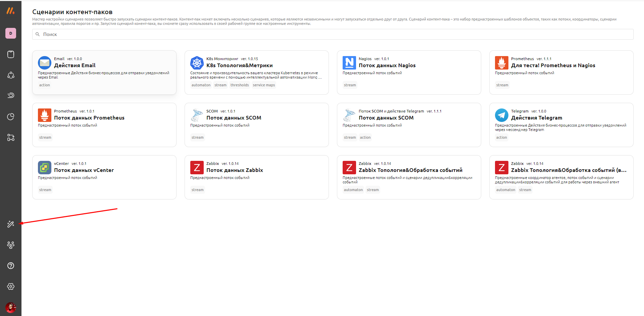This screenshot has height=316, width=644.
Task: Click the service maps tag on K8s card
Action: tap(264, 85)
